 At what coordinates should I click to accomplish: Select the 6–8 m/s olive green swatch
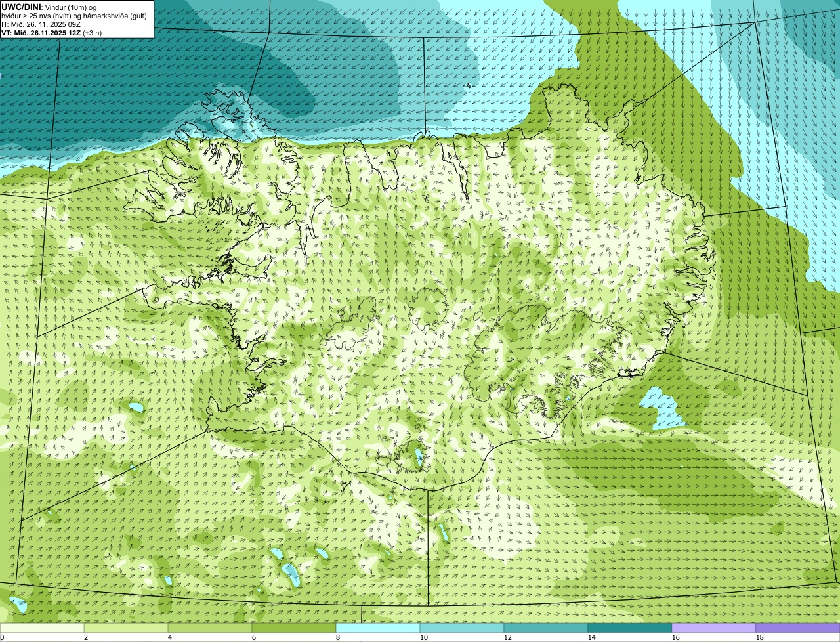pos(294,628)
